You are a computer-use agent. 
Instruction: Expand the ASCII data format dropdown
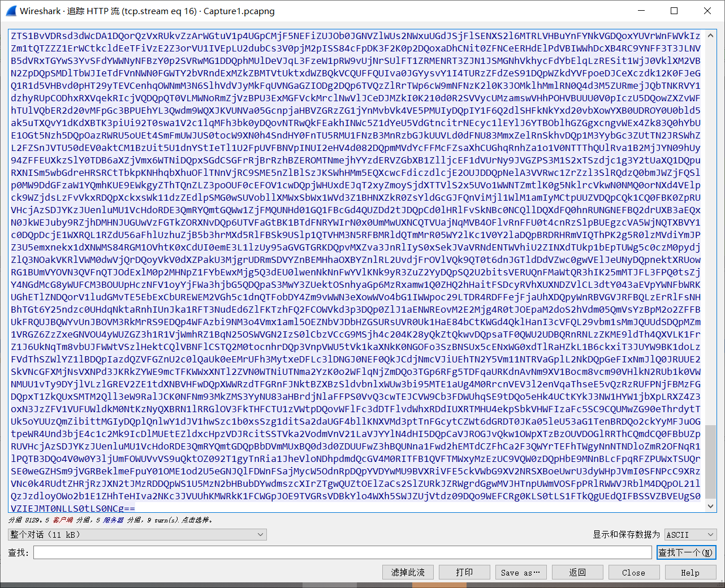pyautogui.click(x=690, y=534)
